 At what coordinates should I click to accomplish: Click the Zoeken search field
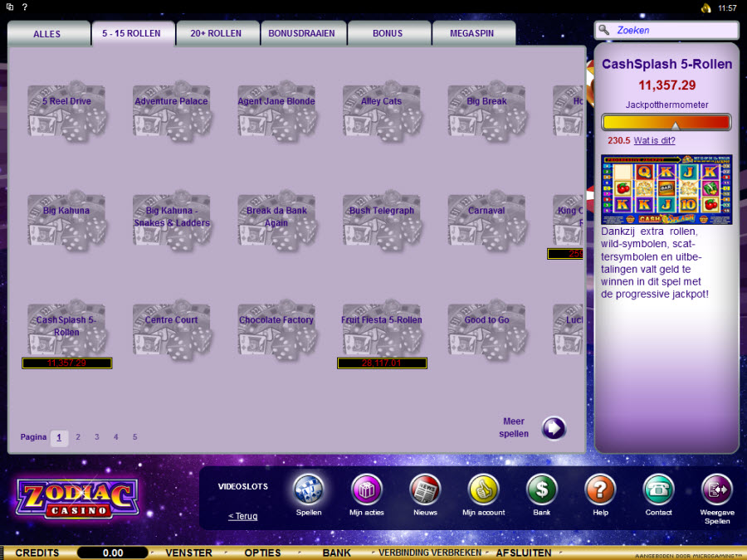click(666, 30)
